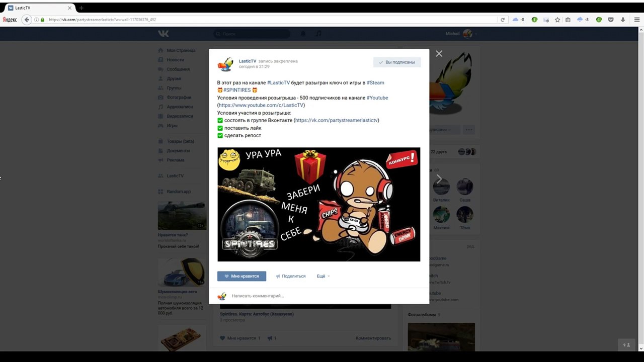Viewport: 644px width, 362px height.
Task: Open the tank ad thumbnail Нравится танк?
Action: click(182, 216)
